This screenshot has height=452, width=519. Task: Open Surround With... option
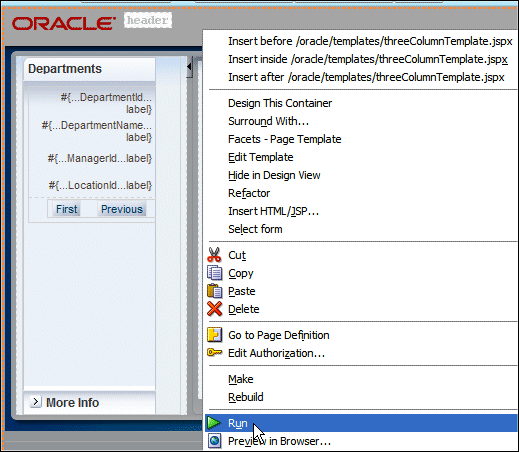pos(268,121)
